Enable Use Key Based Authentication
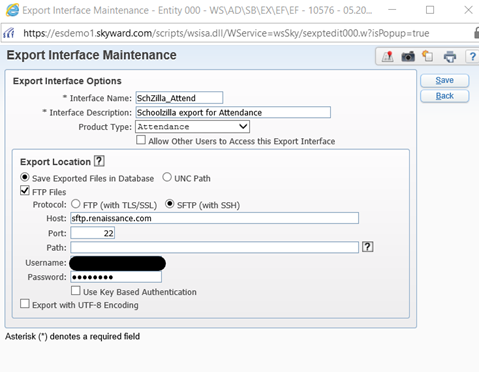479x372 pixels. [x=76, y=291]
